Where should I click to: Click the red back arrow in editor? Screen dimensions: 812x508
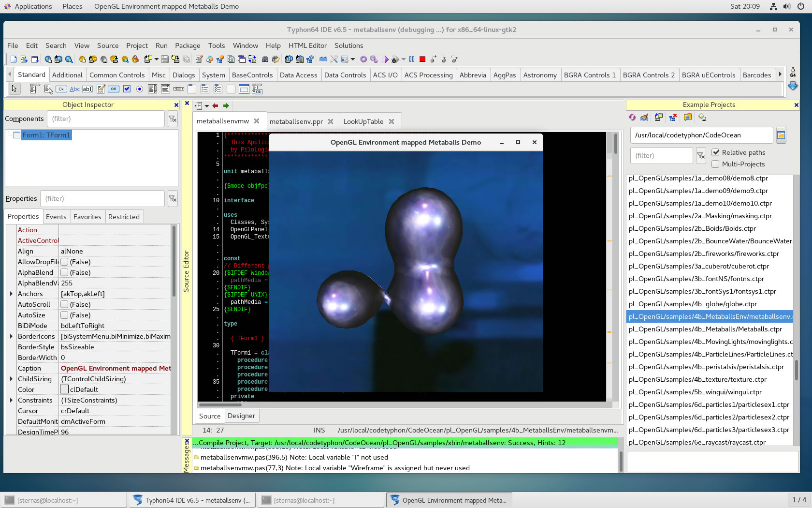(215, 105)
